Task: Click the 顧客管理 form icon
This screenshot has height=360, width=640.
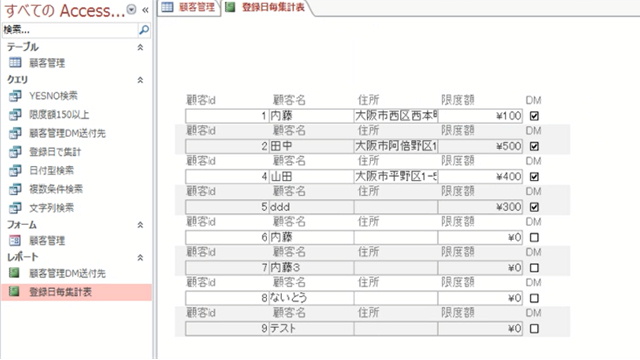Action: point(15,240)
